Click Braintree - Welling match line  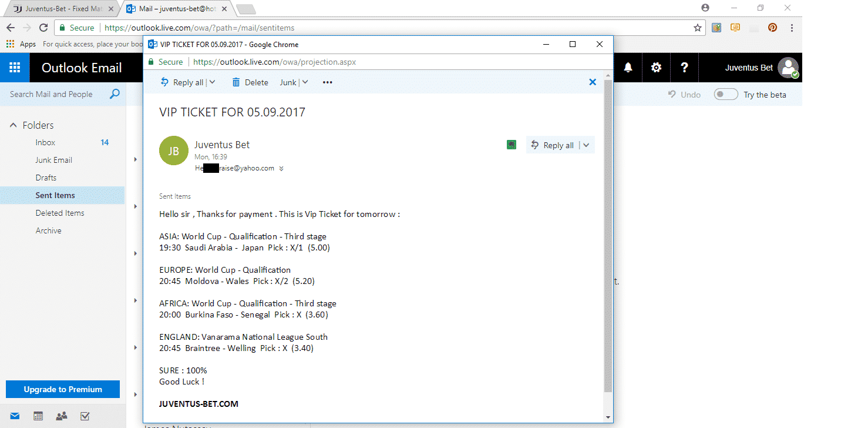(x=236, y=348)
